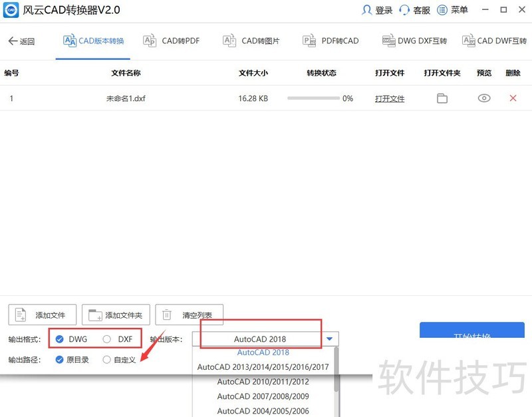Switch to PDF转CAD tab
This screenshot has width=532, height=417.
point(331,41)
